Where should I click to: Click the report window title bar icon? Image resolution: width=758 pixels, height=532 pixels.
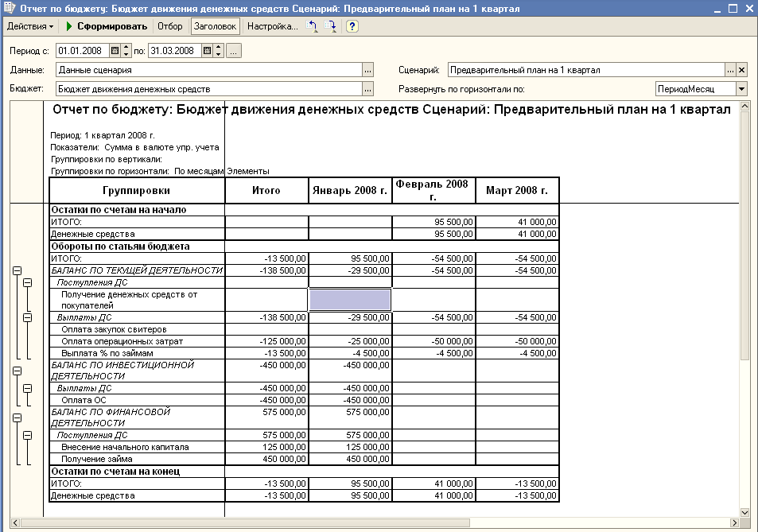click(10, 8)
